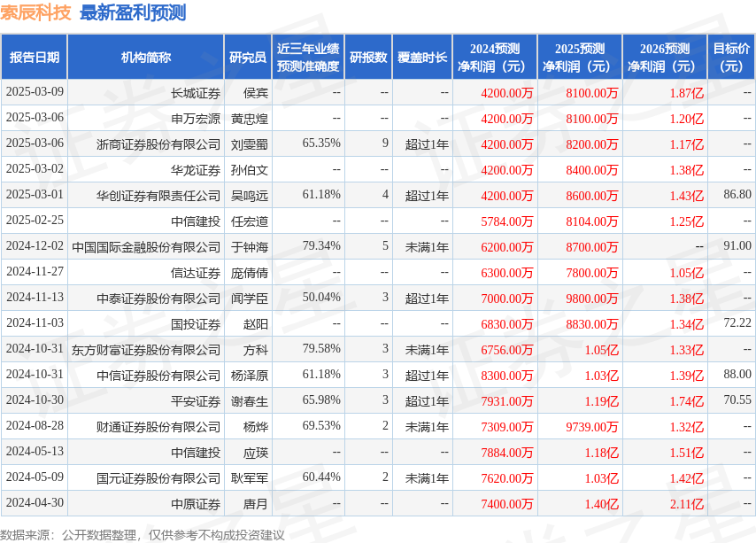Image resolution: width=756 pixels, height=543 pixels.
Task: Click the 研报数 column header
Action: [x=367, y=58]
